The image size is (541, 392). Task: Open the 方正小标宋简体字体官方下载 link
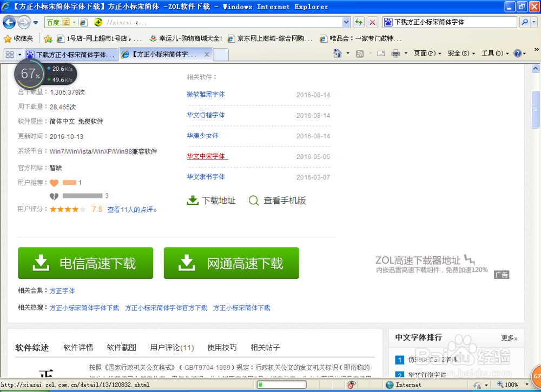166,308
